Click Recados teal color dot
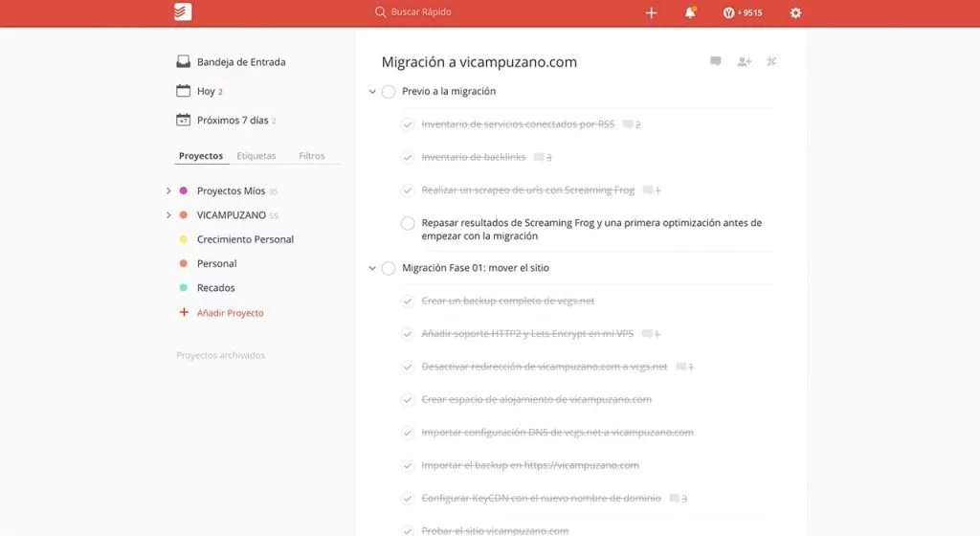The image size is (980, 536). pos(183,288)
